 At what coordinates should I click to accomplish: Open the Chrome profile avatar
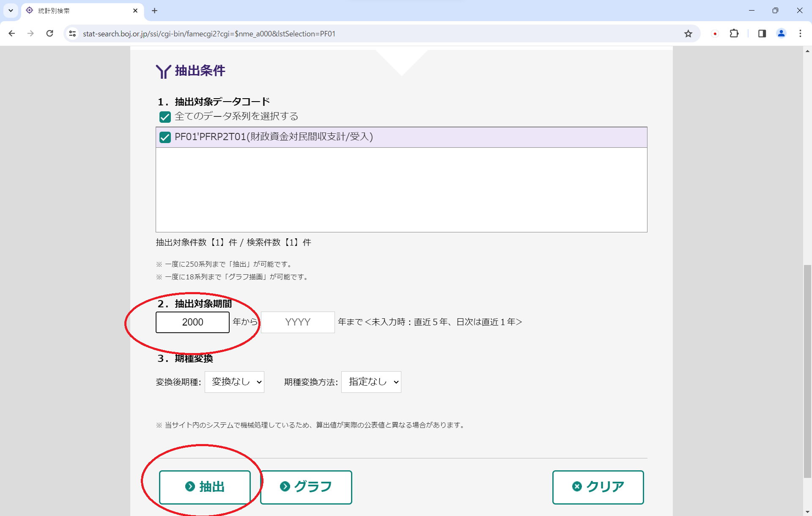pos(781,33)
